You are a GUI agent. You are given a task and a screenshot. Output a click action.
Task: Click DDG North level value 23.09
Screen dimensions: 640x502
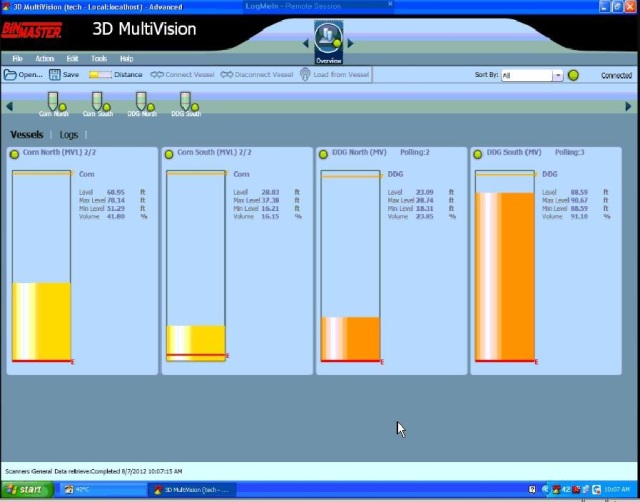pyautogui.click(x=424, y=192)
